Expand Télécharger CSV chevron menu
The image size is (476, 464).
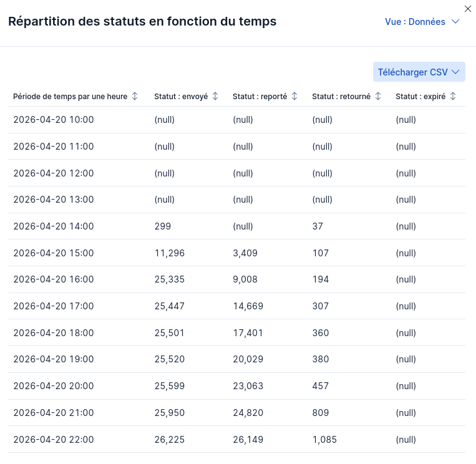455,72
